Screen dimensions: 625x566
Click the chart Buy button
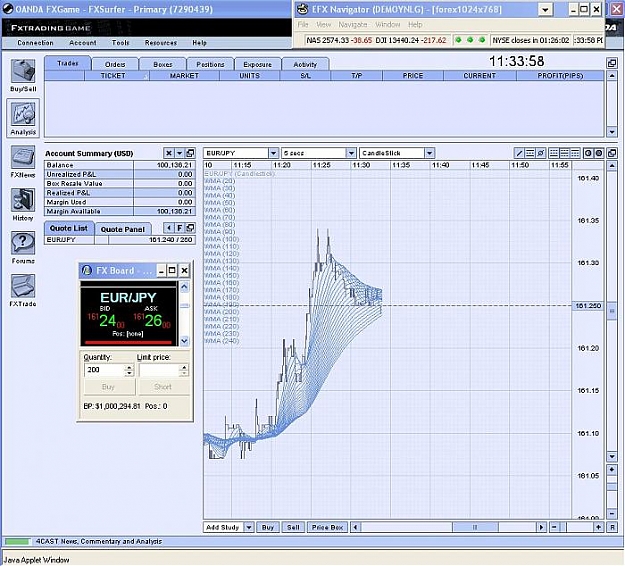pyautogui.click(x=268, y=527)
